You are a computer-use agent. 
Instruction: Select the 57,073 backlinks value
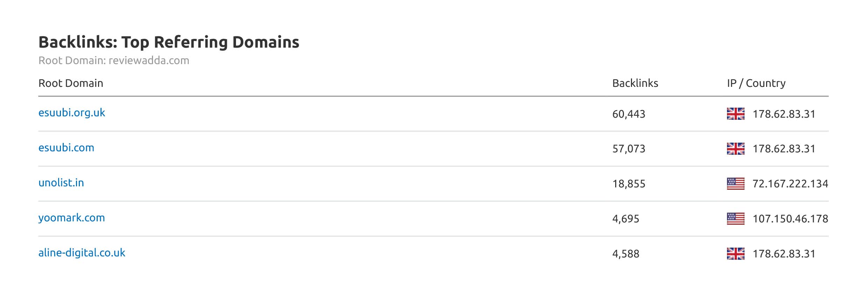coord(629,149)
